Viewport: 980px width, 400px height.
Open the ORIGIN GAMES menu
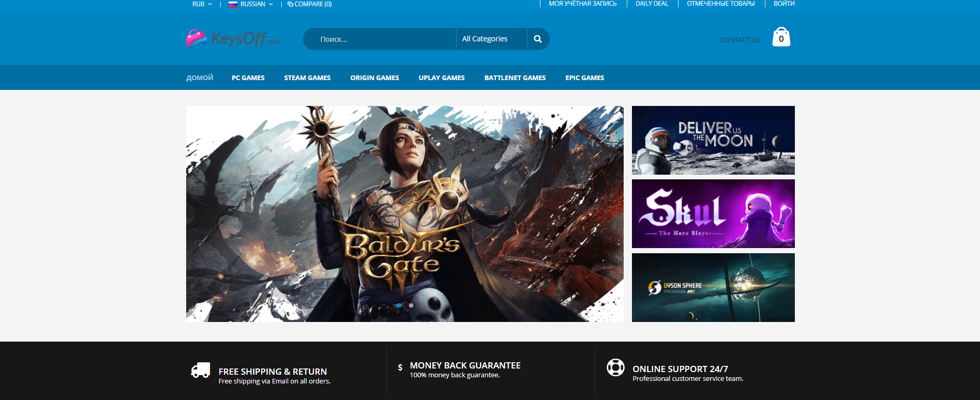375,78
